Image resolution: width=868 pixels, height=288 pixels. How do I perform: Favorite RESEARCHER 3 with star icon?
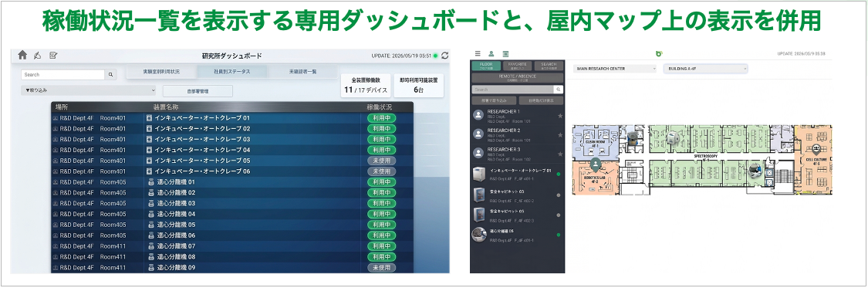[559, 154]
